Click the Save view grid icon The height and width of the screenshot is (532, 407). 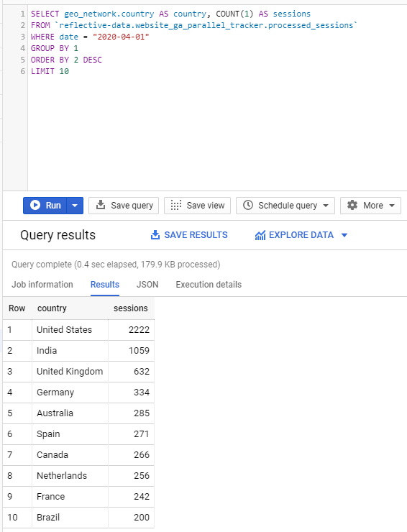pyautogui.click(x=176, y=206)
